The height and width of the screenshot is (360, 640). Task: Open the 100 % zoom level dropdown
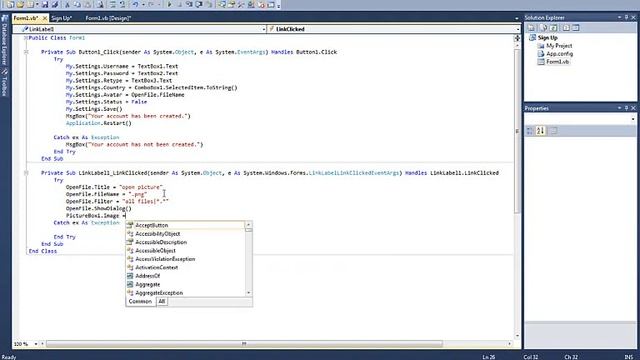click(36, 344)
